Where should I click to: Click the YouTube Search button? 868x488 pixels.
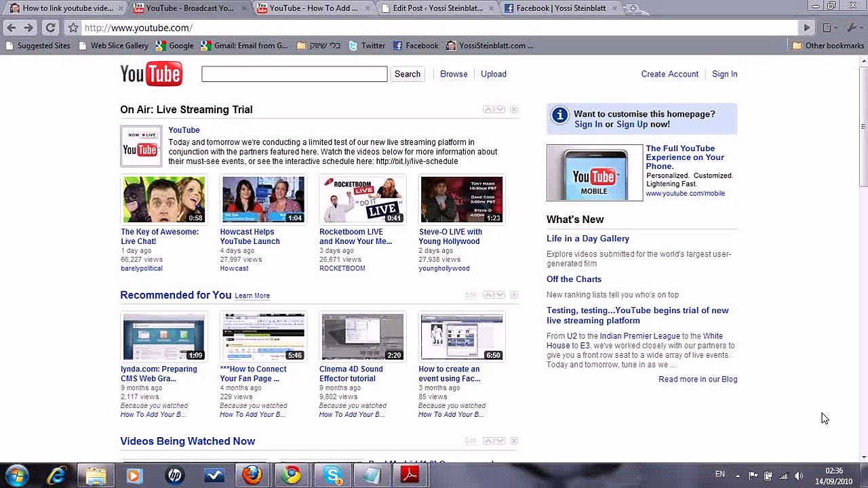(x=408, y=74)
